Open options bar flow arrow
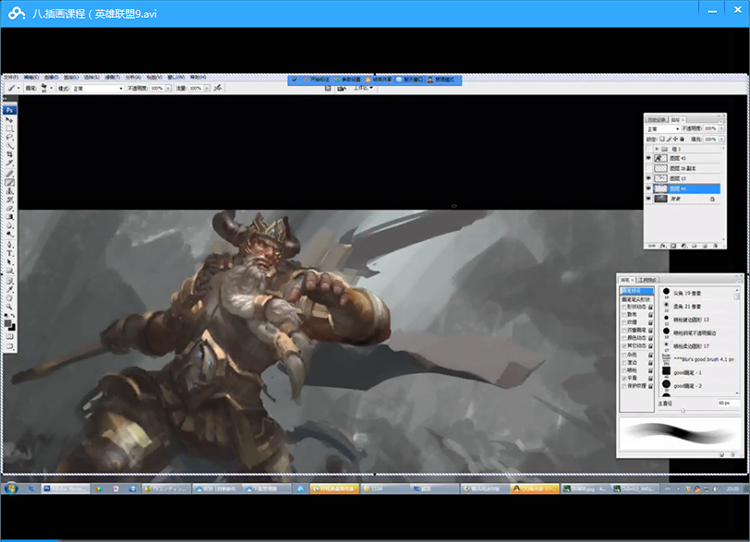The width and height of the screenshot is (750, 542). pyautogui.click(x=207, y=88)
